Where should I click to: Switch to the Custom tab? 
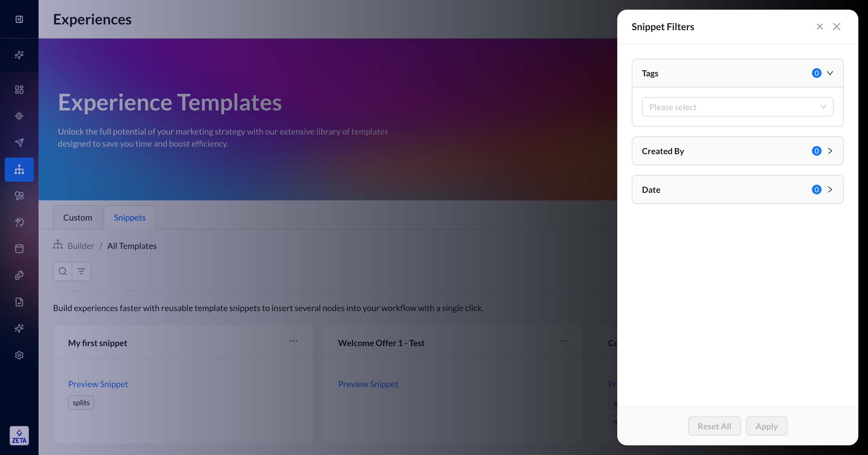point(77,218)
